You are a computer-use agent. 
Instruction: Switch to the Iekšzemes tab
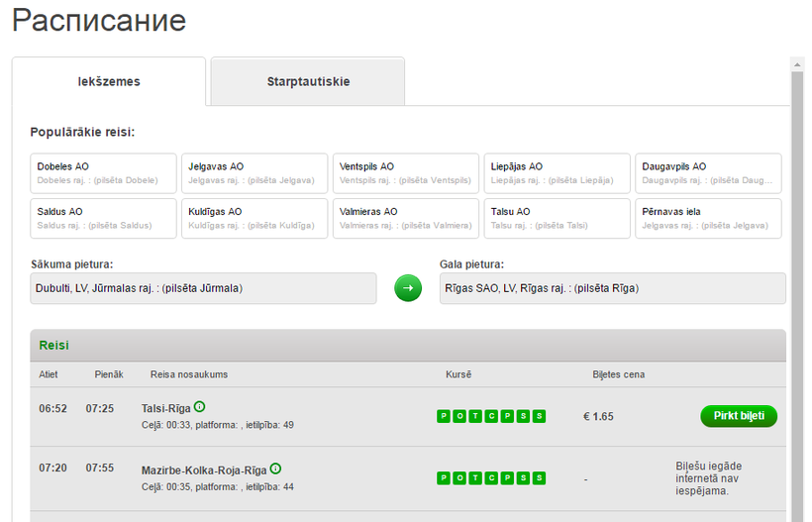point(109,81)
